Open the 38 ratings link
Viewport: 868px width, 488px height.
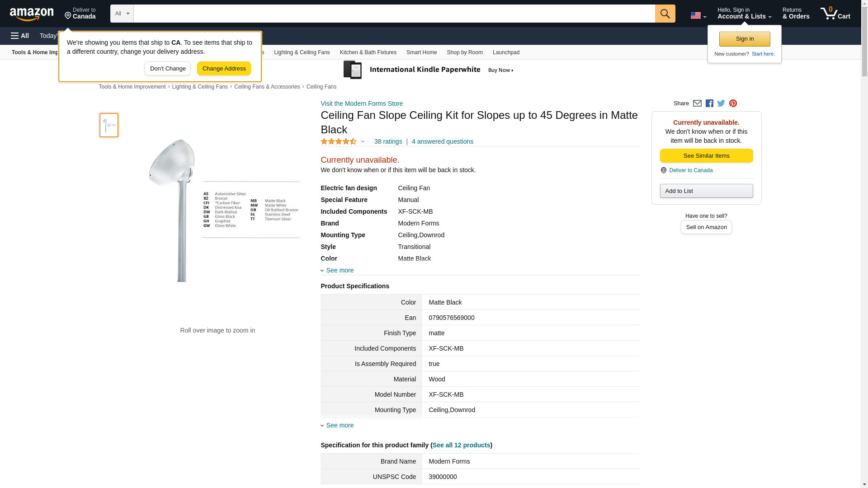coord(388,141)
